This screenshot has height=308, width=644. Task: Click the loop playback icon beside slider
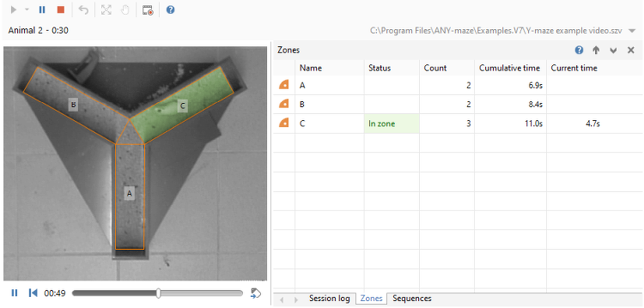pyautogui.click(x=255, y=293)
